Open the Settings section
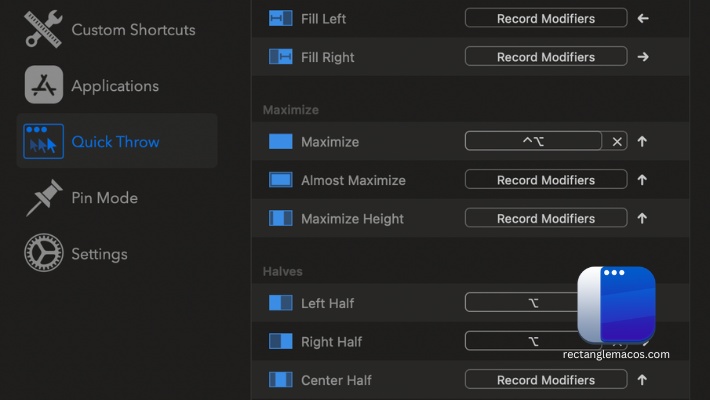 117,254
